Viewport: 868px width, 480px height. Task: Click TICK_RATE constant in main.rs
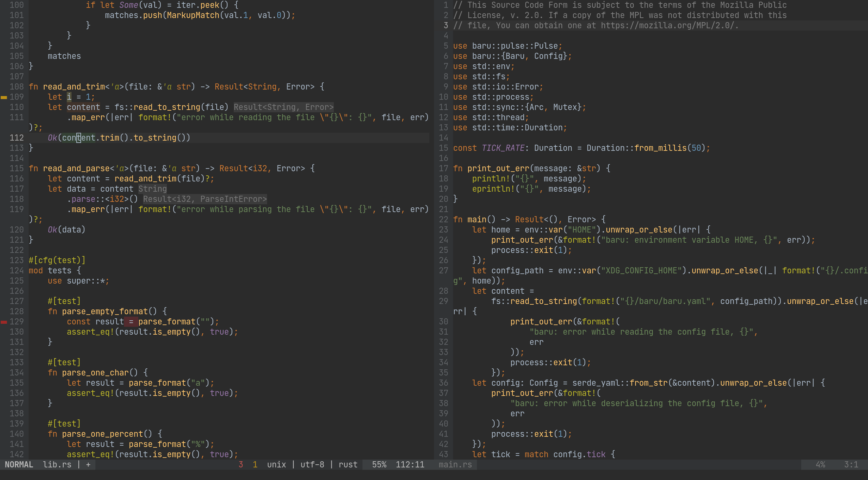503,148
